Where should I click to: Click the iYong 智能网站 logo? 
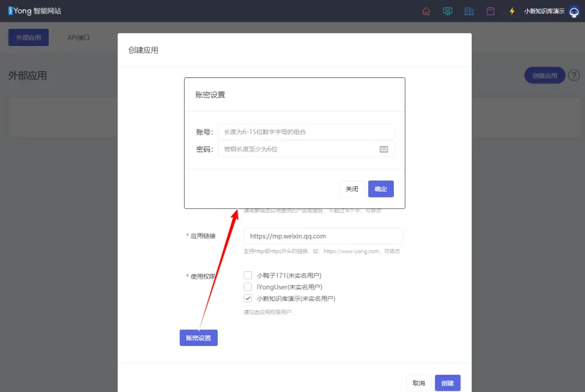[x=35, y=11]
